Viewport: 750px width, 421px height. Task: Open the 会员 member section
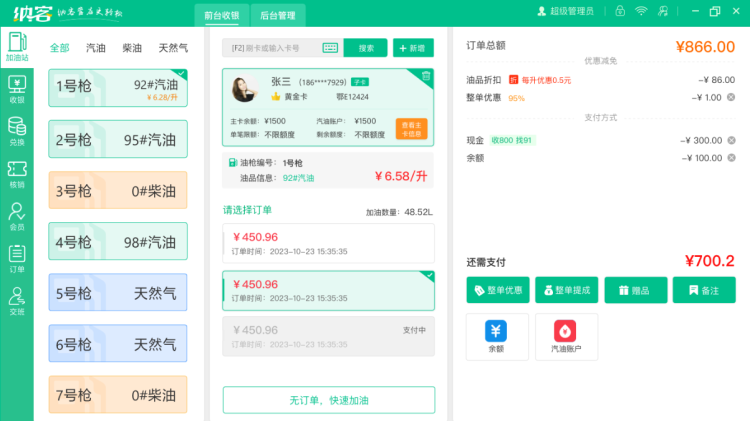16,216
